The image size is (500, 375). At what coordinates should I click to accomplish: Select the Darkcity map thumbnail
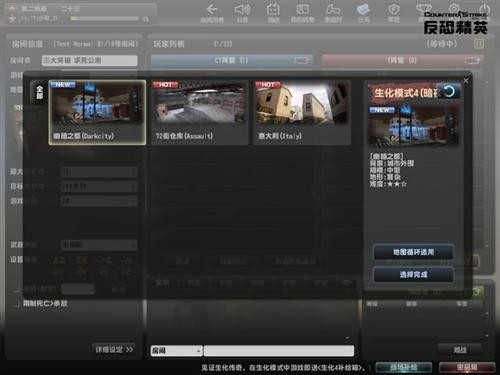point(97,112)
